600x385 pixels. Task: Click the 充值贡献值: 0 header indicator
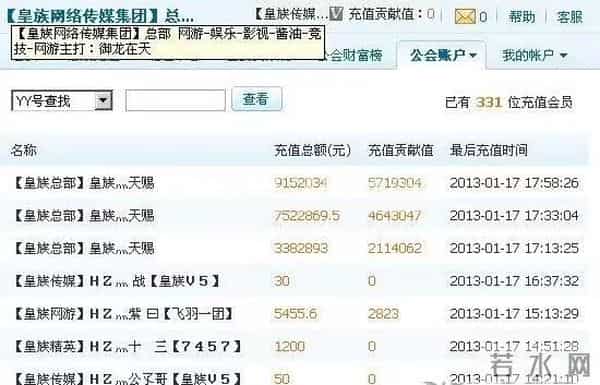[x=391, y=15]
